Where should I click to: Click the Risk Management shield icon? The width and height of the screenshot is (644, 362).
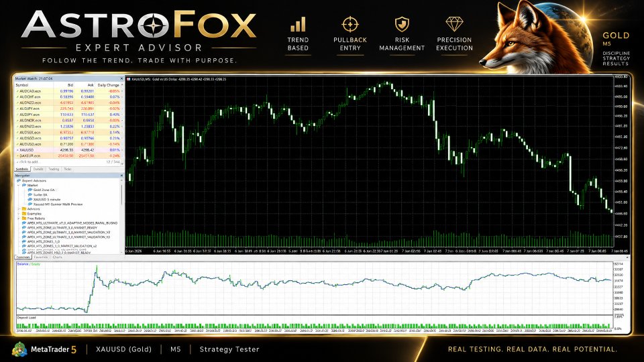click(x=402, y=24)
